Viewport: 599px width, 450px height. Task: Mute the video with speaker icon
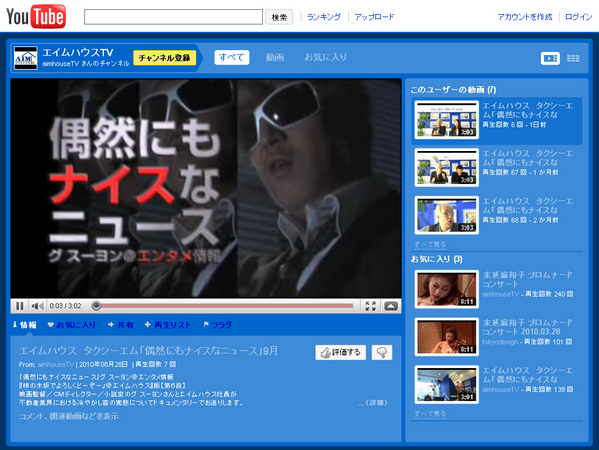click(x=37, y=306)
